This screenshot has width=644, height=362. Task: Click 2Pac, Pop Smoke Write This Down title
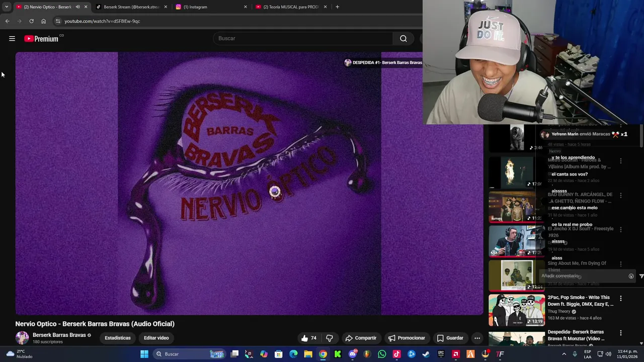click(581, 301)
